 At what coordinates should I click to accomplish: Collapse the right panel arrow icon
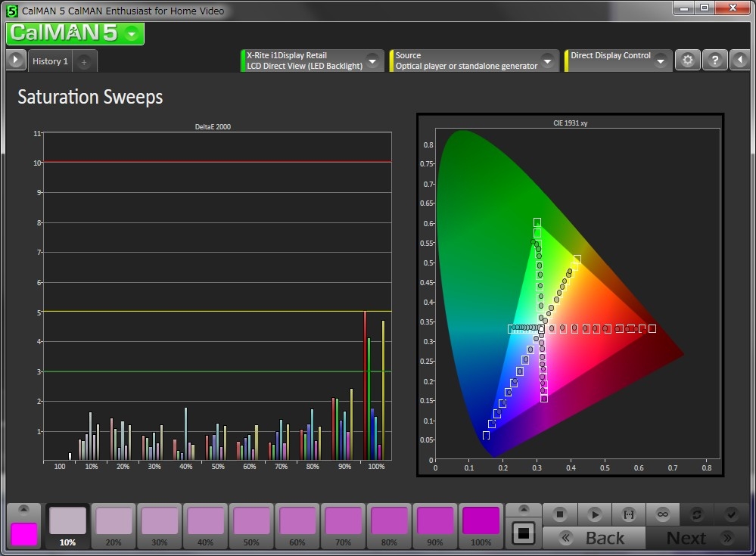point(741,61)
